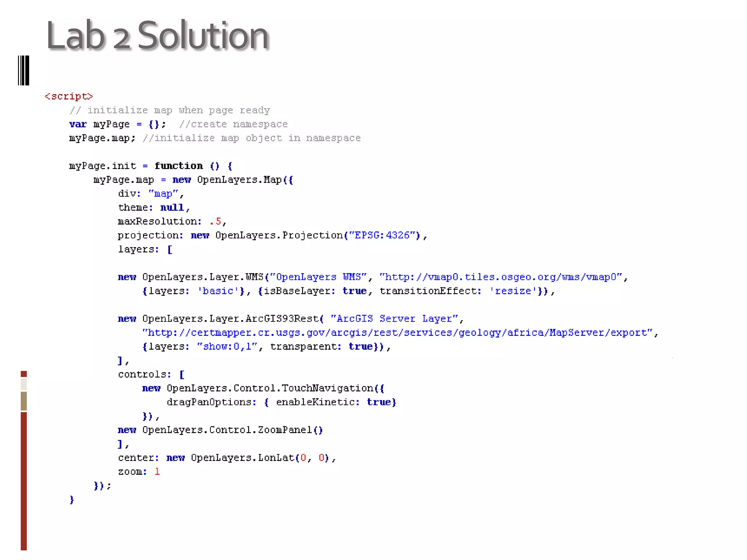Select the 'maxResolution: .5,' line

172,221
